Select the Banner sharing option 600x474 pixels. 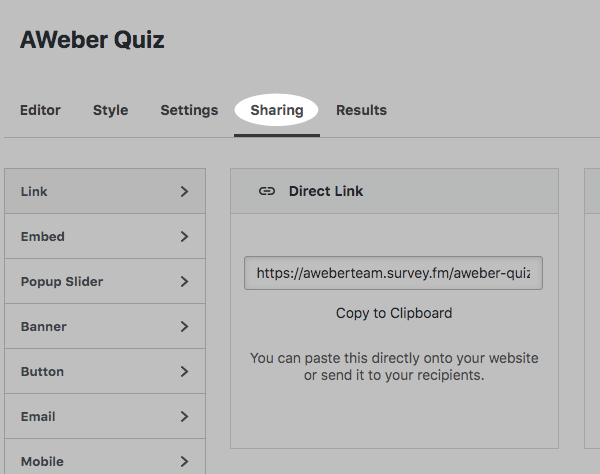(x=43, y=327)
